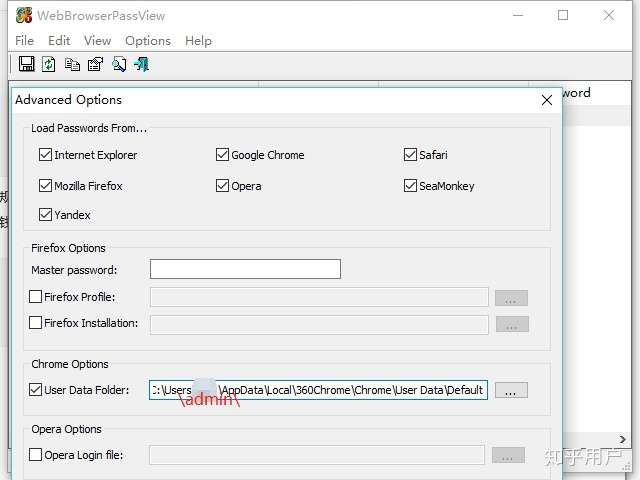Screen dimensions: 640x480
Task: Disable the Opera checkbox
Action: tap(222, 185)
